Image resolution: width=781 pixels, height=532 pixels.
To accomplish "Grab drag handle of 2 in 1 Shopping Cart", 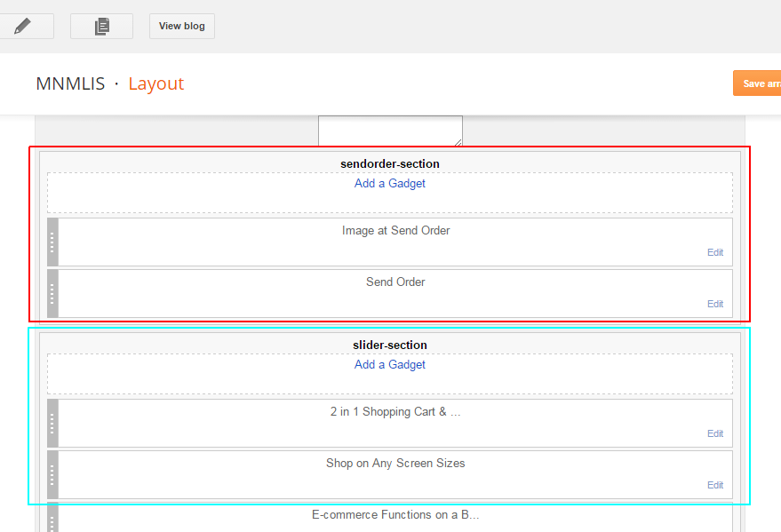I will pyautogui.click(x=52, y=423).
